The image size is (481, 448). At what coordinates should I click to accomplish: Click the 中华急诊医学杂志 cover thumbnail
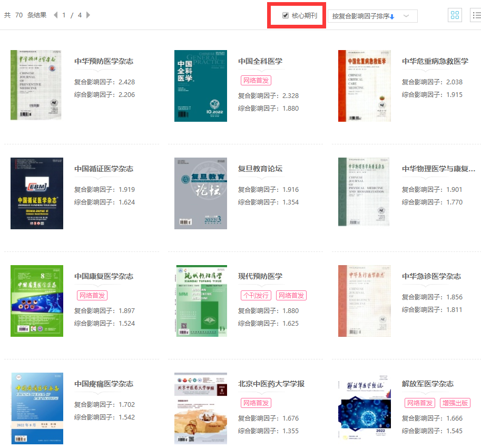[365, 301]
